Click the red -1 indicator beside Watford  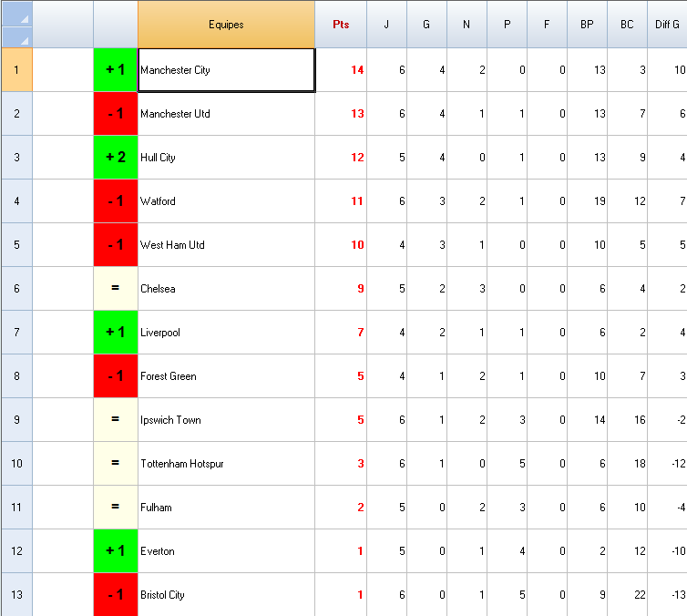click(116, 201)
